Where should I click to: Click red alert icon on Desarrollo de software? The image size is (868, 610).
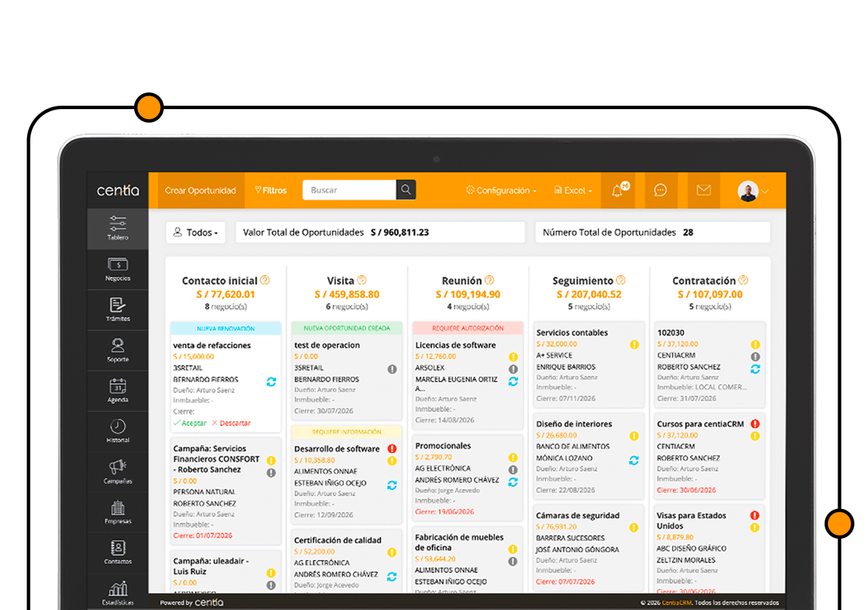click(392, 449)
